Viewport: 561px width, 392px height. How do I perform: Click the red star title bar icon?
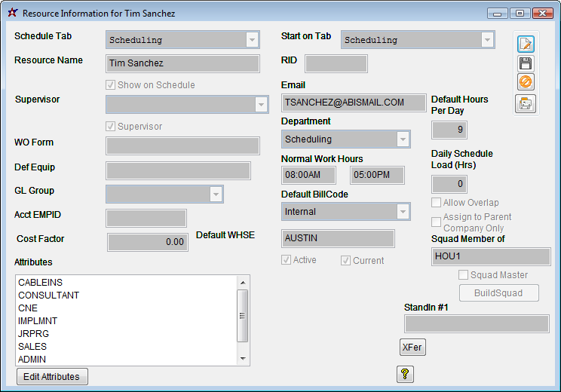pyautogui.click(x=13, y=14)
